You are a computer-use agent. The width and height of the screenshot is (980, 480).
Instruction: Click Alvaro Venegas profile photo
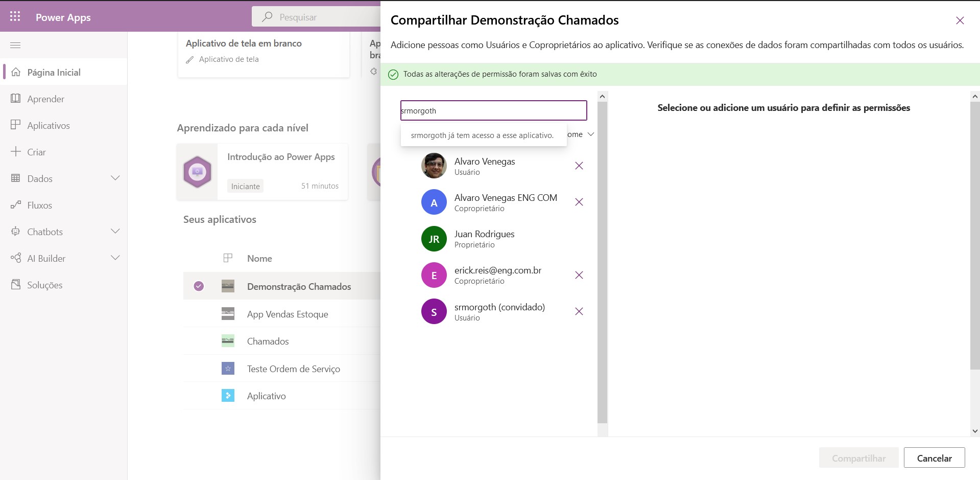click(x=434, y=166)
